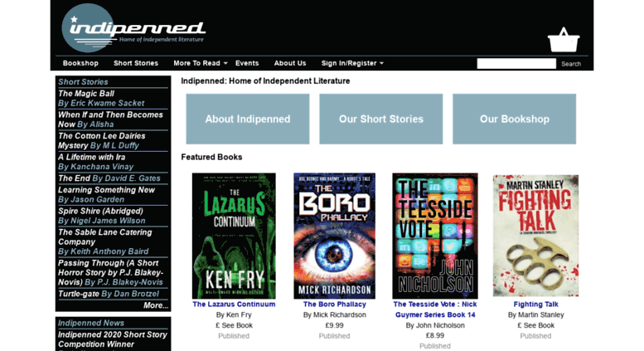Open When If and Then Becomes Now
The image size is (644, 351).
click(x=110, y=119)
